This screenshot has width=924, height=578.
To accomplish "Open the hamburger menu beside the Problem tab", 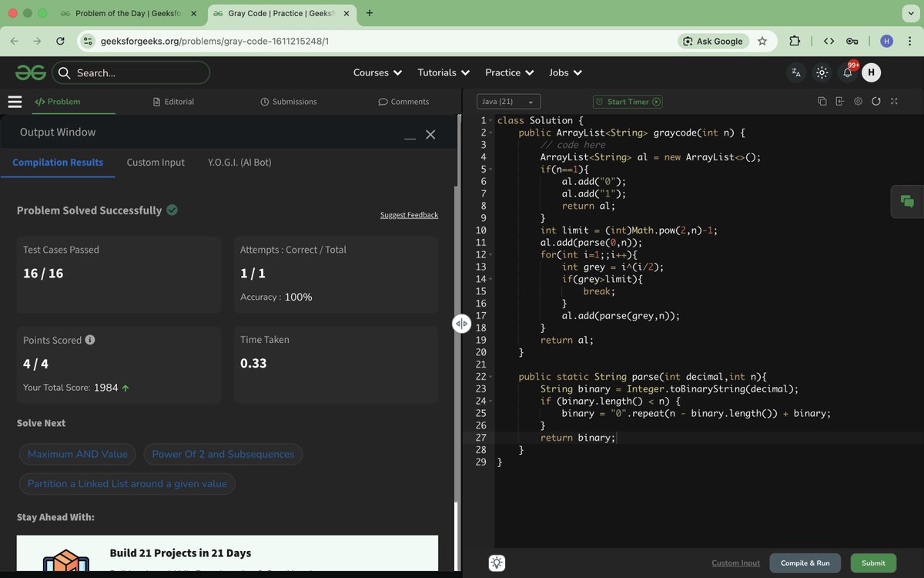I will click(14, 102).
